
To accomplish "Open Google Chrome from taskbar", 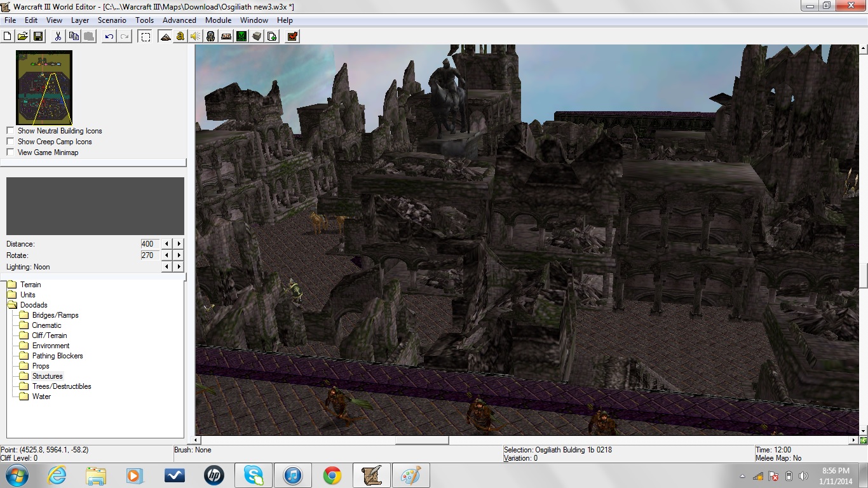I will click(x=332, y=475).
